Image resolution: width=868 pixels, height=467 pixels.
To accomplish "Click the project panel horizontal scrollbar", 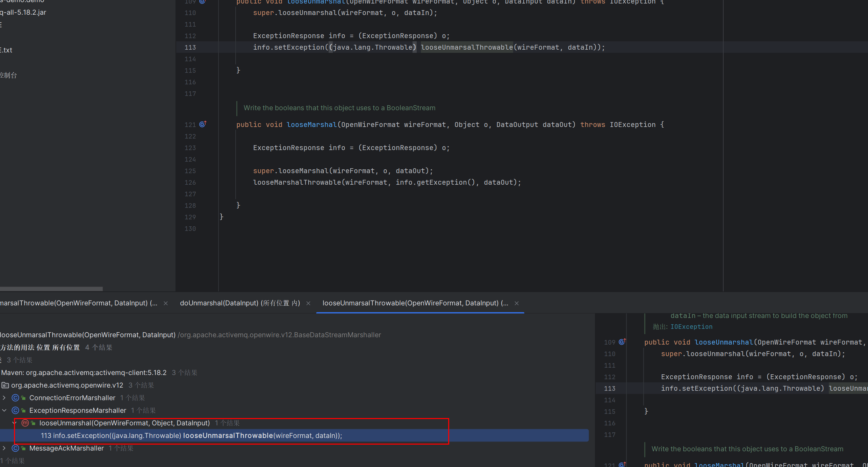I will pyautogui.click(x=51, y=289).
